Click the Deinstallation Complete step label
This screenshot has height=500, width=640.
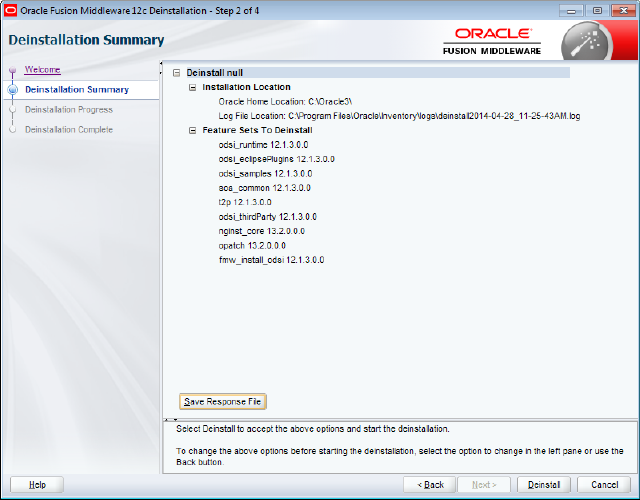tap(69, 130)
